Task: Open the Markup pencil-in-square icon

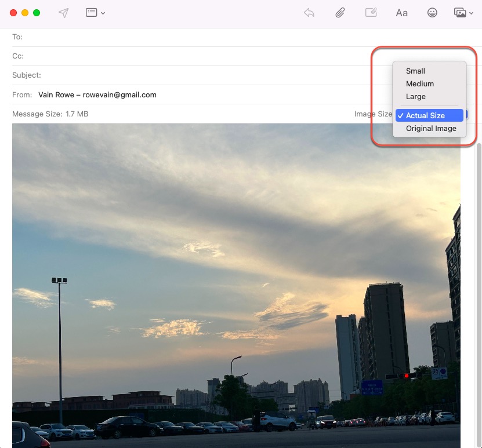Action: (x=371, y=12)
